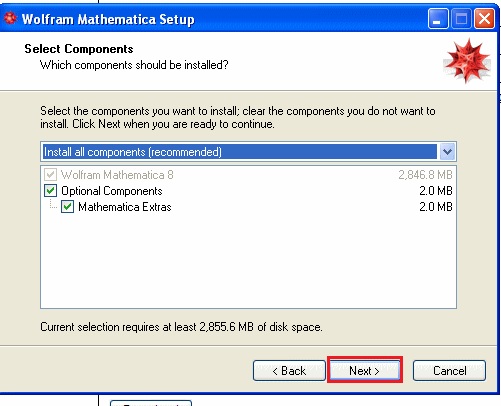Open the install type dropdown arrow
This screenshot has height=406, width=501.
point(447,152)
